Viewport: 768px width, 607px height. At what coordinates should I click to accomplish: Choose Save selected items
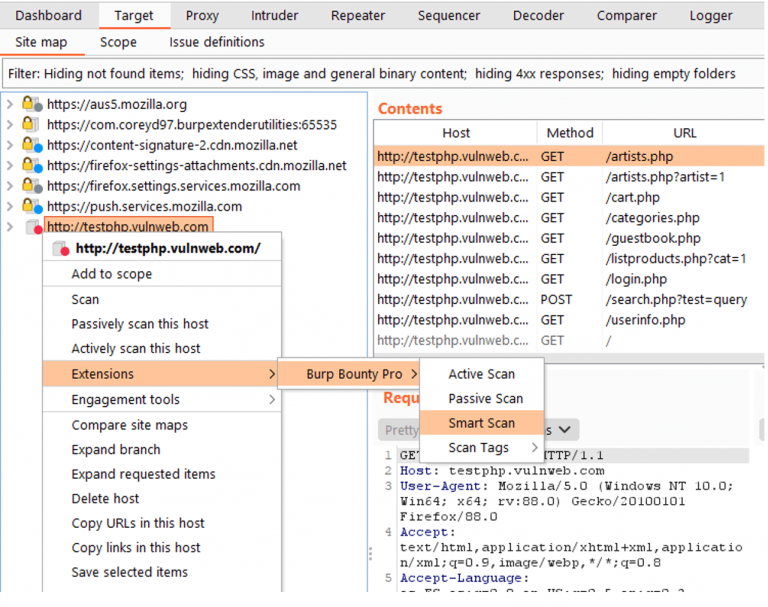point(162,572)
